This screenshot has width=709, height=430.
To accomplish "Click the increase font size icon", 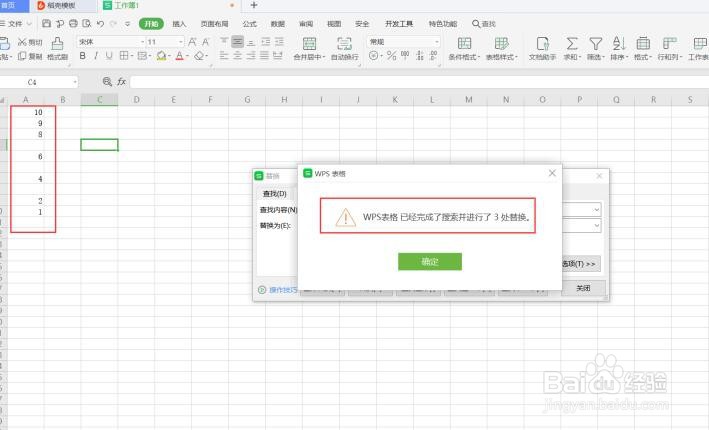I will tap(192, 42).
